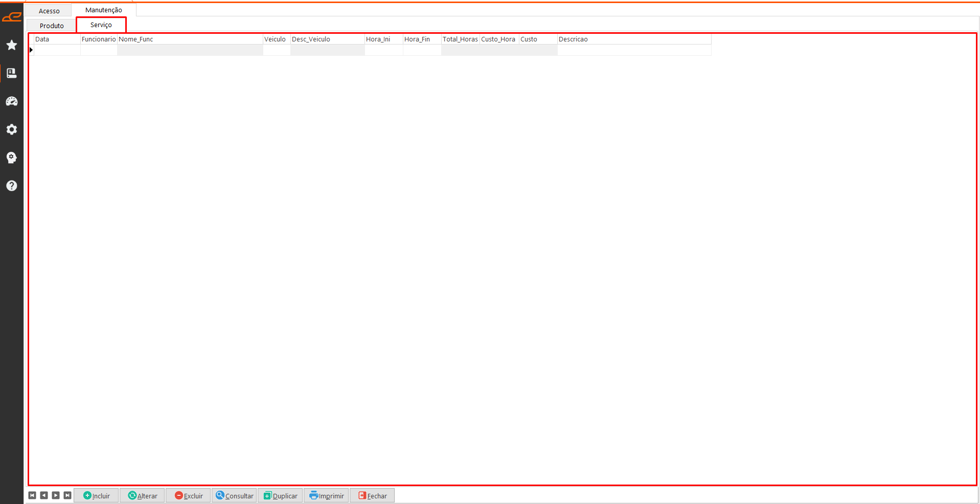This screenshot has width=980, height=504.
Task: Open the settings gear icon in sidebar
Action: click(12, 129)
